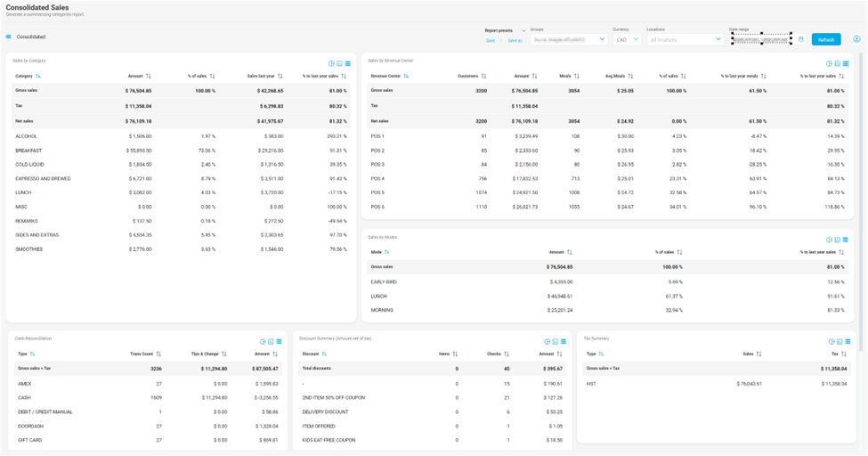Show pie chart view for Discount Summary
This screenshot has width=868, height=456.
coord(547,341)
